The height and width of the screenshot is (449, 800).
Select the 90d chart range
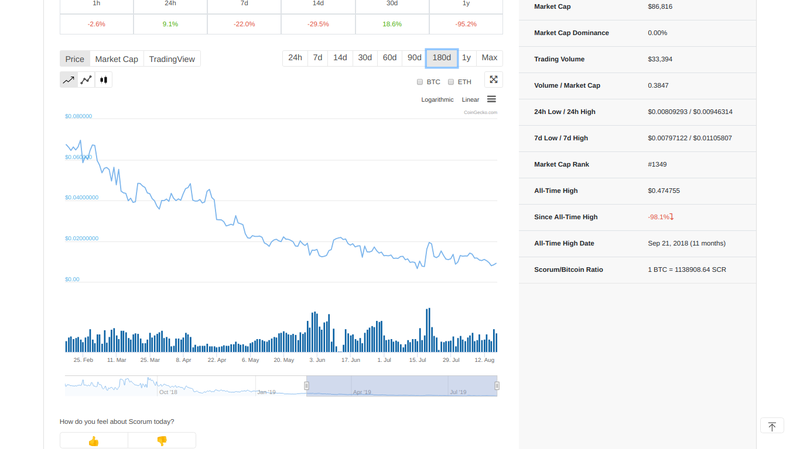coord(414,58)
